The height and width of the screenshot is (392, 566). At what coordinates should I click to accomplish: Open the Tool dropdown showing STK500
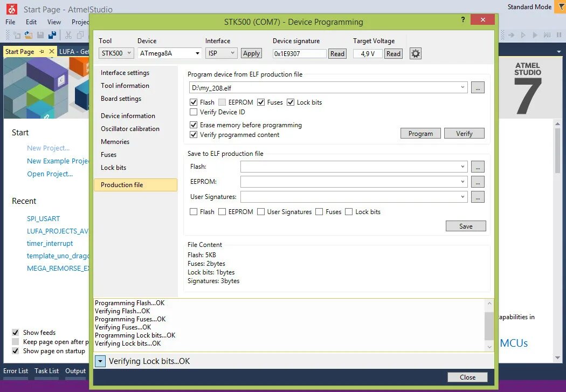116,53
